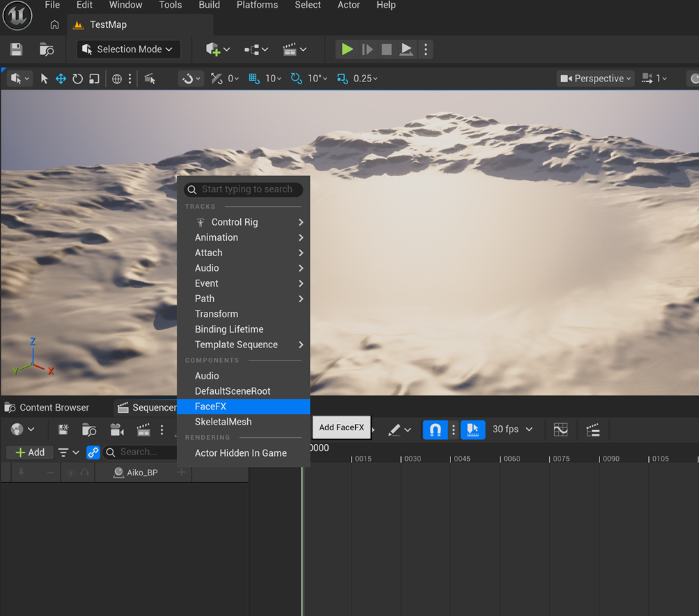The image size is (699, 616).
Task: Click the track menu search field
Action: [x=244, y=189]
